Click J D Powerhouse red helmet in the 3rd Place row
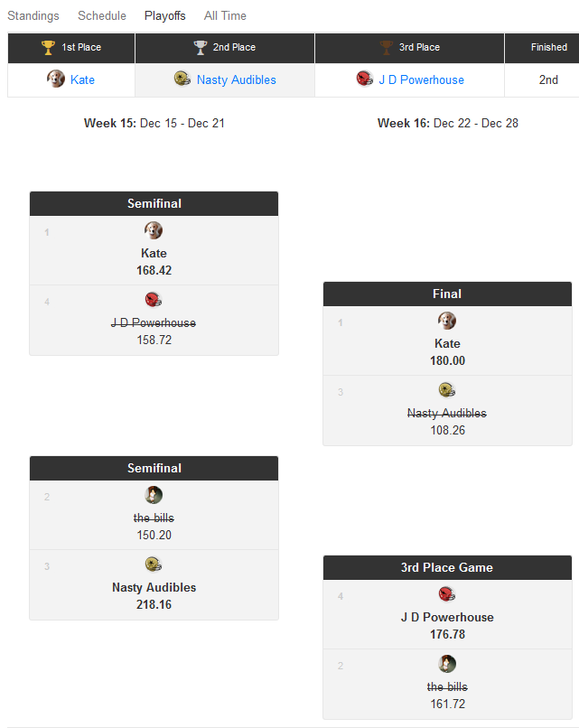 [x=365, y=79]
